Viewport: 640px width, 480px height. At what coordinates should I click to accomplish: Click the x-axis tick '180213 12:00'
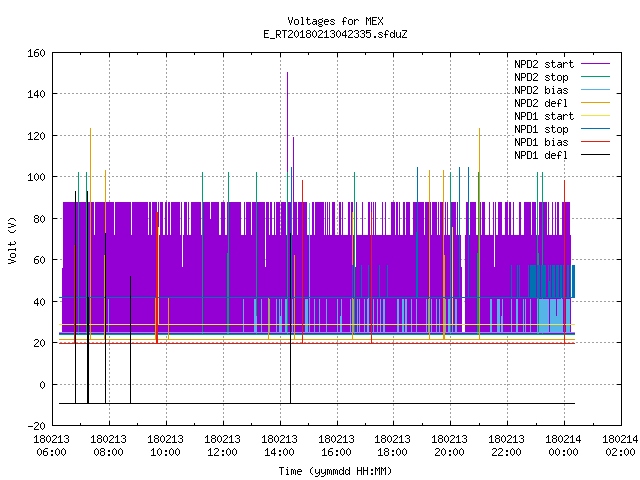[x=222, y=446]
